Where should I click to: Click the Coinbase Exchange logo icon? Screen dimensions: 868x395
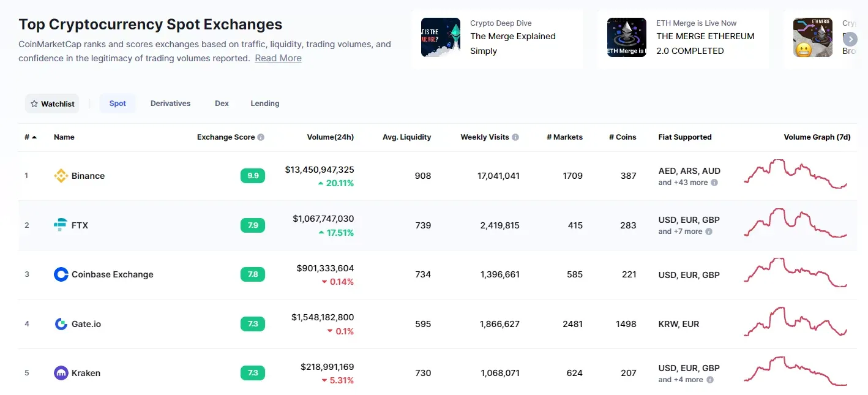[61, 274]
